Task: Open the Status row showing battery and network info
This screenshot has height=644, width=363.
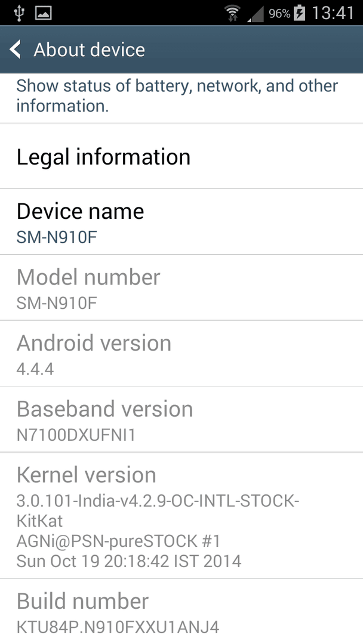Action: [181, 98]
